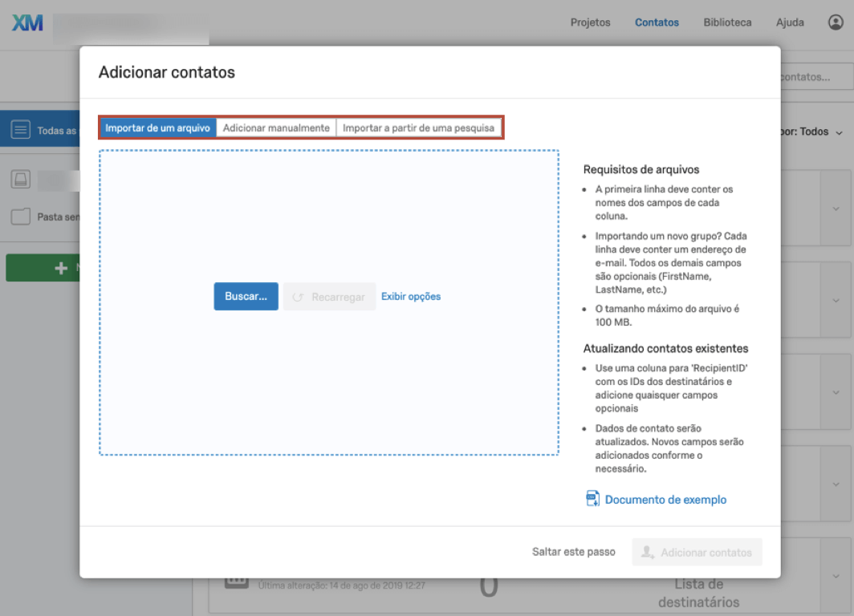Expand chevron beside Lista de destinatários

(x=836, y=576)
